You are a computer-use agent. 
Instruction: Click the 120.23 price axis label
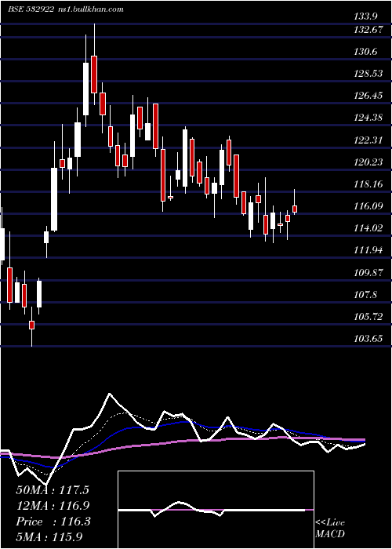tap(368, 162)
